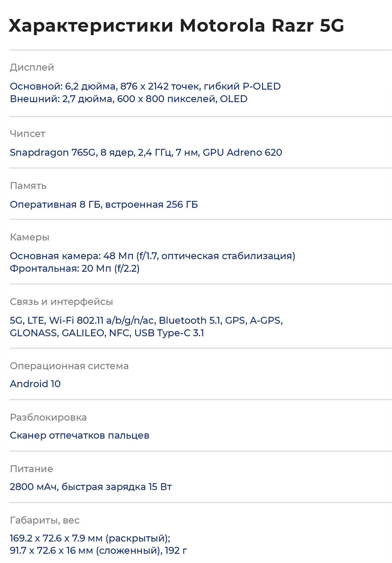Click the Android 10 text

(35, 384)
